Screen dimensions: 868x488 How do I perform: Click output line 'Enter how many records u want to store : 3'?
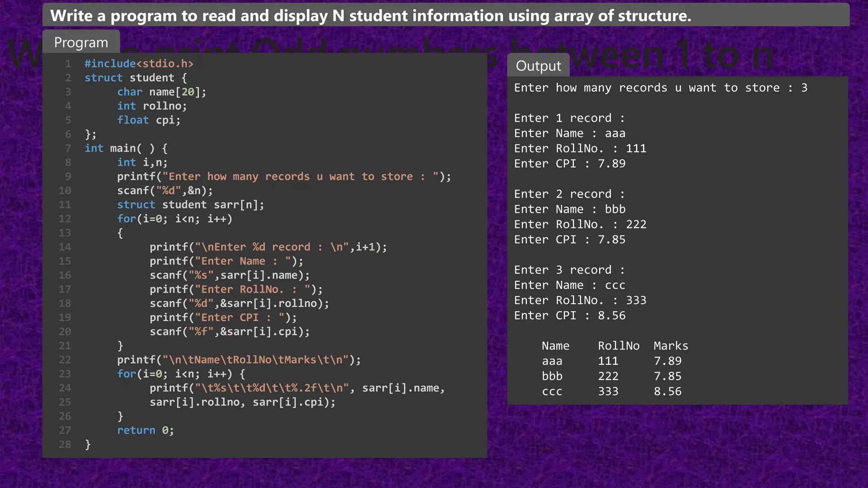[x=661, y=88]
